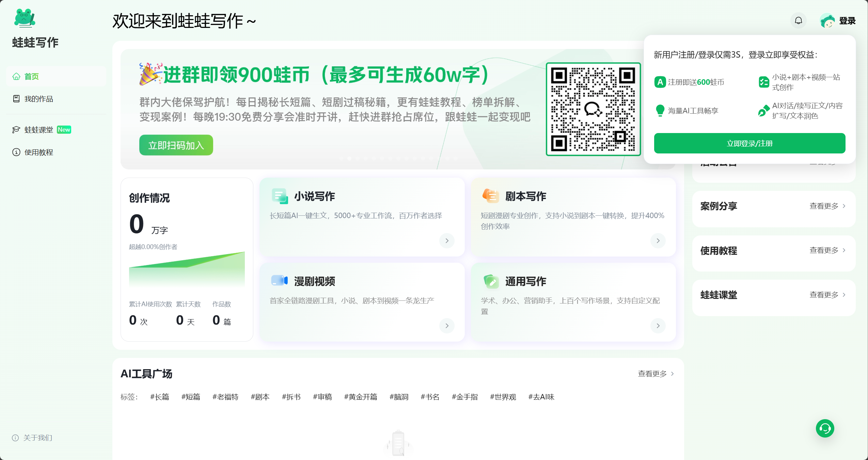Expand 查看更多 beside 蛙蛙课堂 panel
Viewport: 868px width, 460px height.
(826, 295)
